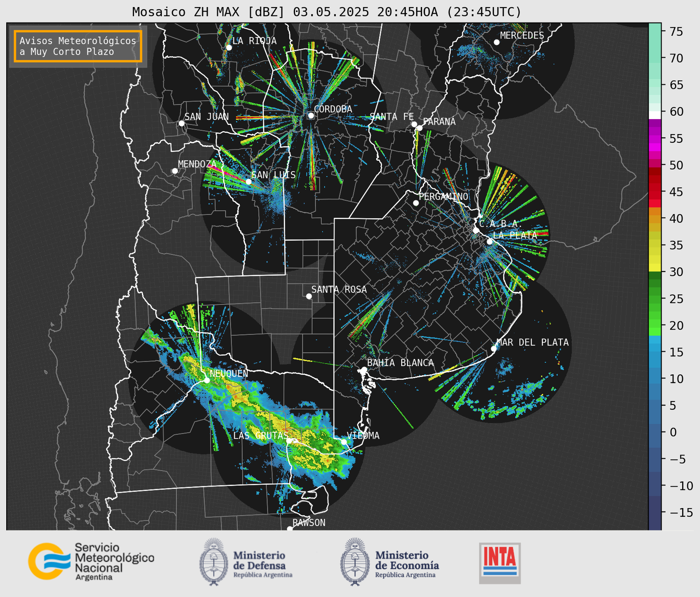Click the mosaic title with date and time

click(x=327, y=12)
